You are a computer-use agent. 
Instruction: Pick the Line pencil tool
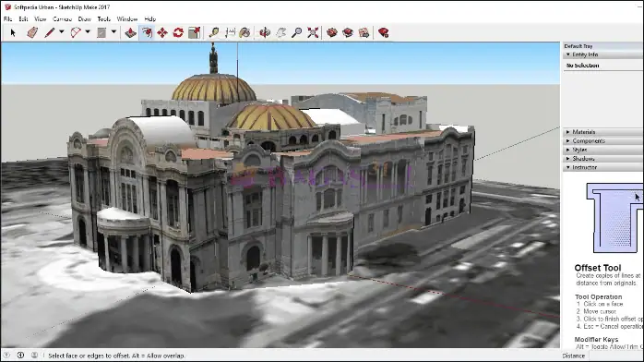pos(50,32)
